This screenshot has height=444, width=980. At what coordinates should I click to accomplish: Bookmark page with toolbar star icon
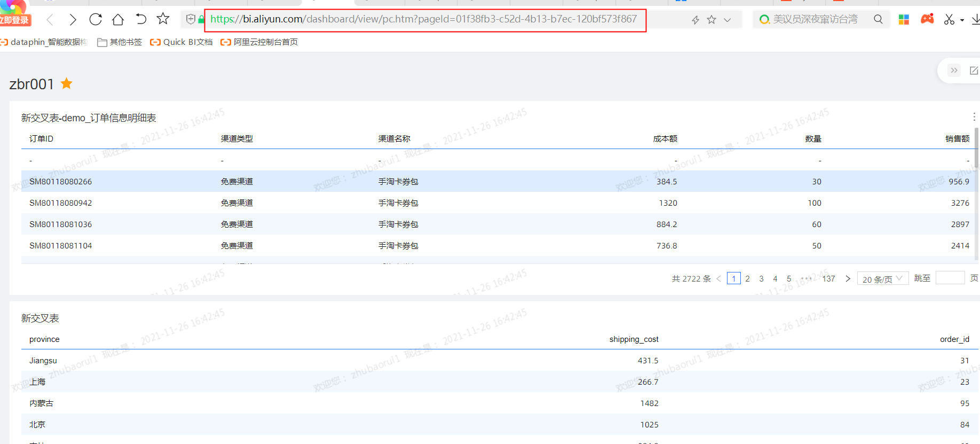tap(163, 19)
